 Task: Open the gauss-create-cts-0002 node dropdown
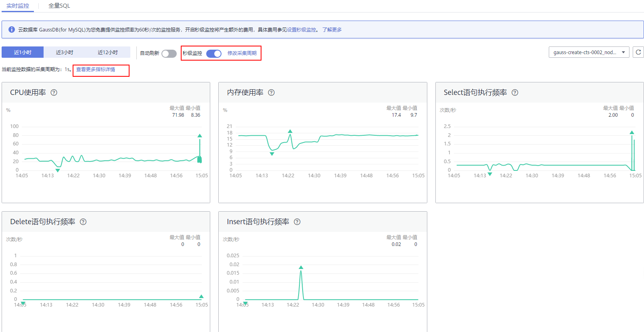click(x=589, y=52)
